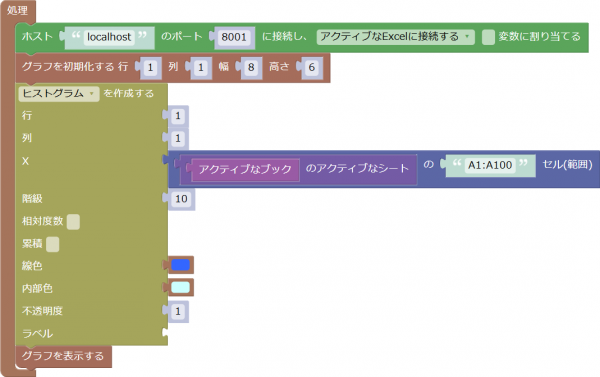Edit the 幅 value 8
This screenshot has width=600, height=377.
tap(251, 68)
